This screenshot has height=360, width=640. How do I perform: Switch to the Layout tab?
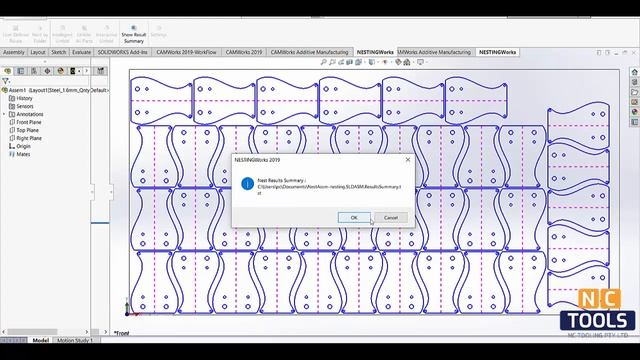pyautogui.click(x=38, y=52)
